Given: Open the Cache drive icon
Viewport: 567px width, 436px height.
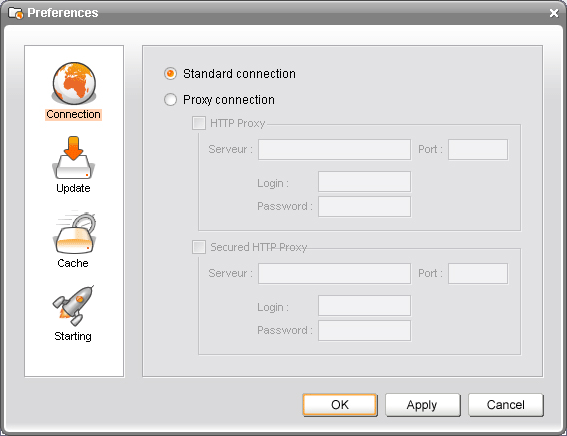Looking at the screenshot, I should [74, 232].
